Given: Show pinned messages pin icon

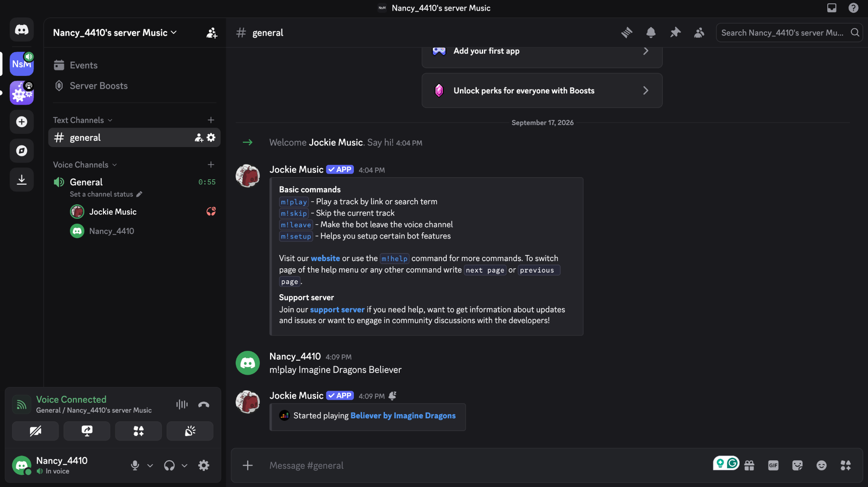Looking at the screenshot, I should click(x=675, y=33).
